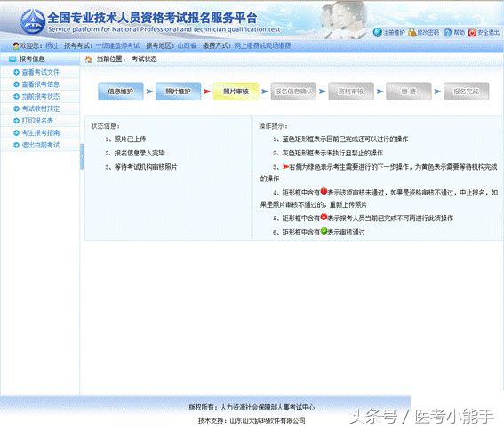Click the globe icon next to 注册维护
The image size is (504, 430).
[378, 32]
